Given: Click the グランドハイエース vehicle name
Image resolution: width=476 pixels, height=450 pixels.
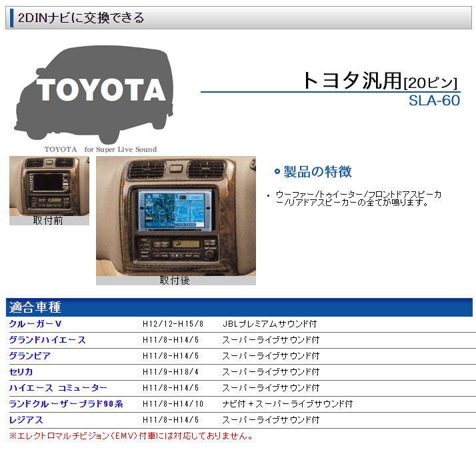Looking at the screenshot, I should point(47,340).
